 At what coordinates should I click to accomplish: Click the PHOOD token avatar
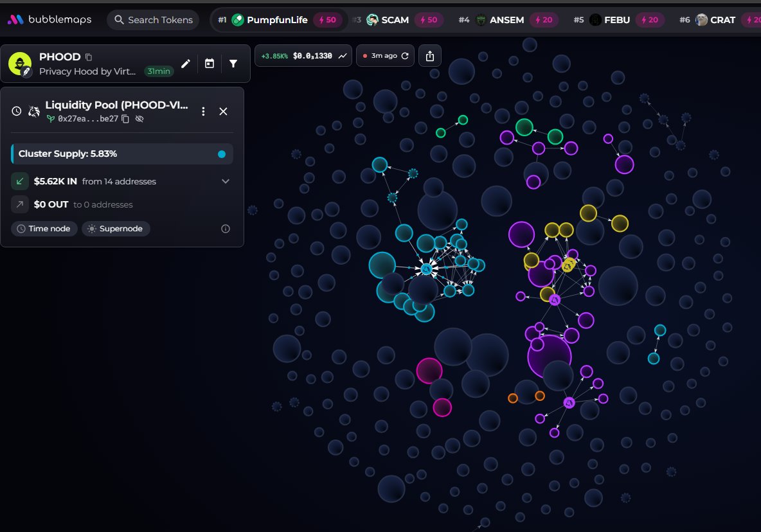(20, 64)
